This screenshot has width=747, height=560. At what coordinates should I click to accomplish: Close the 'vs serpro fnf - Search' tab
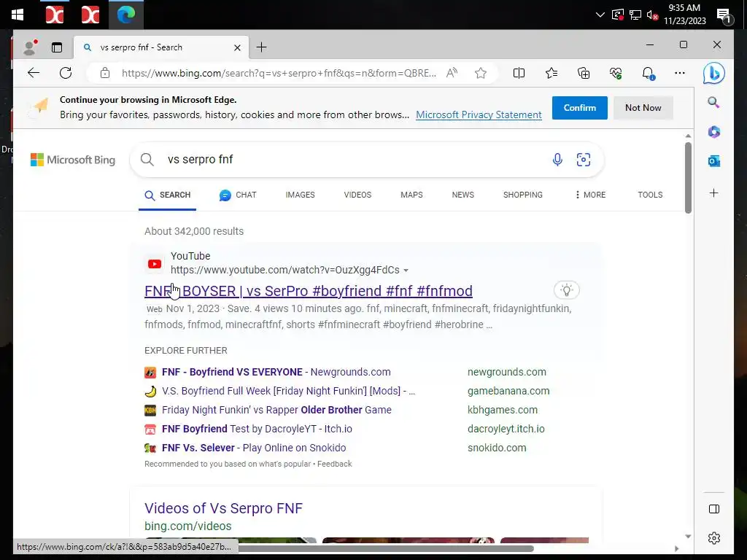pyautogui.click(x=237, y=47)
